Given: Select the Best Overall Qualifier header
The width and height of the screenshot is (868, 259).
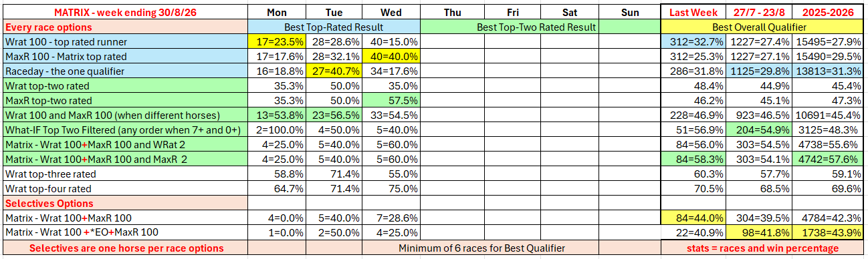Looking at the screenshot, I should pos(762,27).
